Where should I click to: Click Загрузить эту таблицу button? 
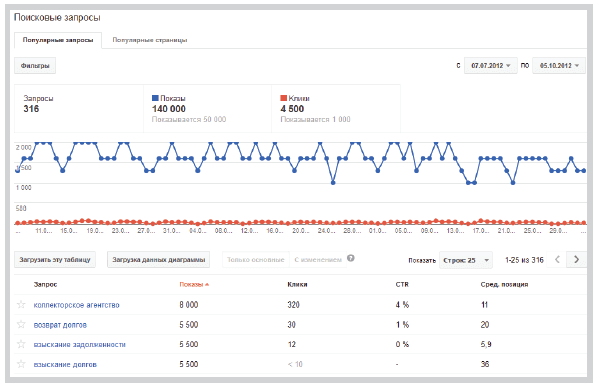[55, 260]
